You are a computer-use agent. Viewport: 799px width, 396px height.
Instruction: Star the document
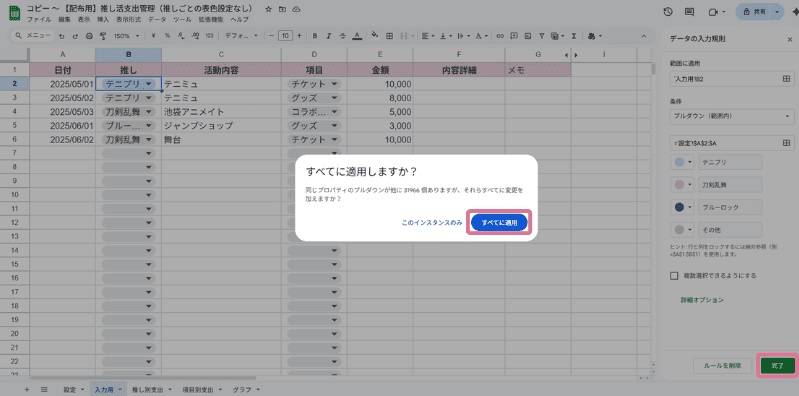tap(269, 9)
